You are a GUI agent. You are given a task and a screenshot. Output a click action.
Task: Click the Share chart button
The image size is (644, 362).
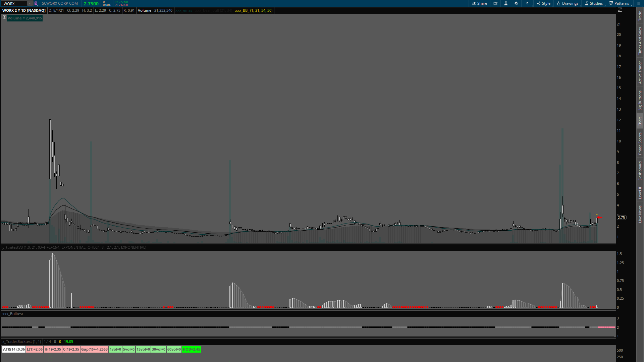(479, 3)
